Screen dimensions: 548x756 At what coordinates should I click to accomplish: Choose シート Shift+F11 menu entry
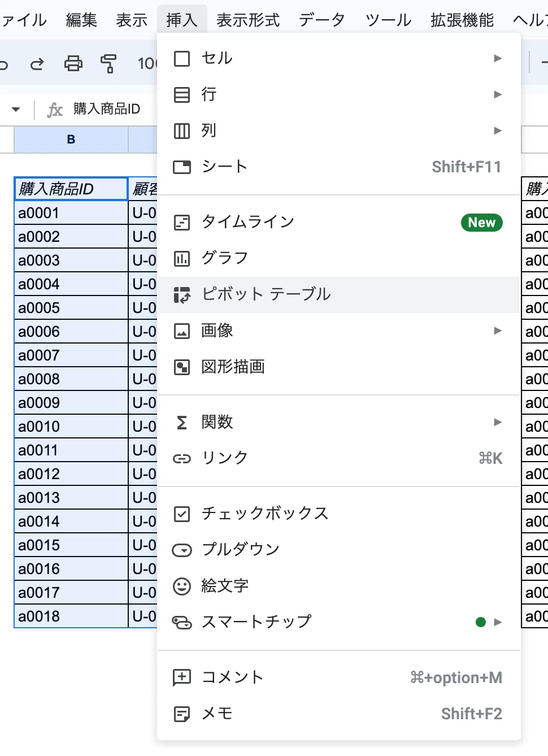pos(338,167)
